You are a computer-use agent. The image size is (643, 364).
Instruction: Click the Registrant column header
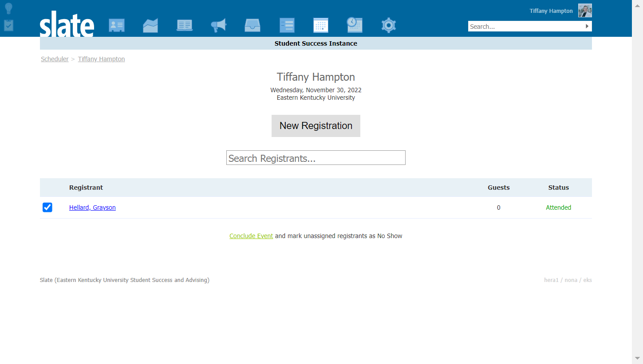86,188
